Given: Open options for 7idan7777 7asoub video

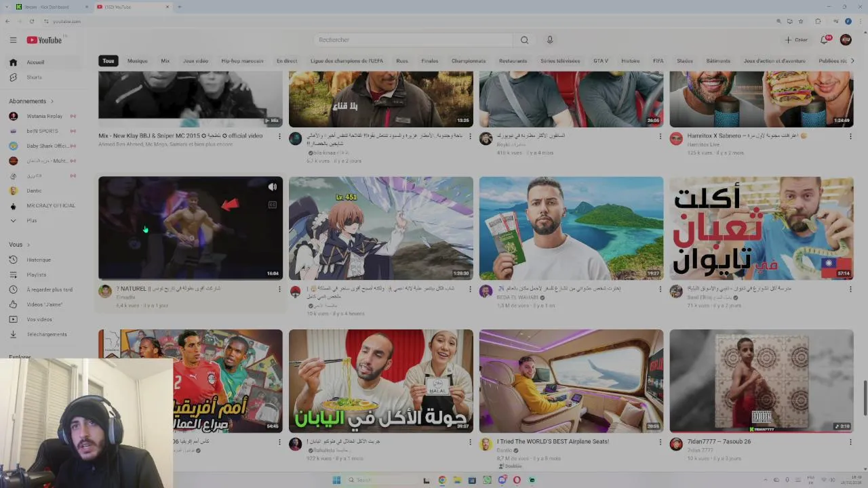Looking at the screenshot, I should [850, 441].
